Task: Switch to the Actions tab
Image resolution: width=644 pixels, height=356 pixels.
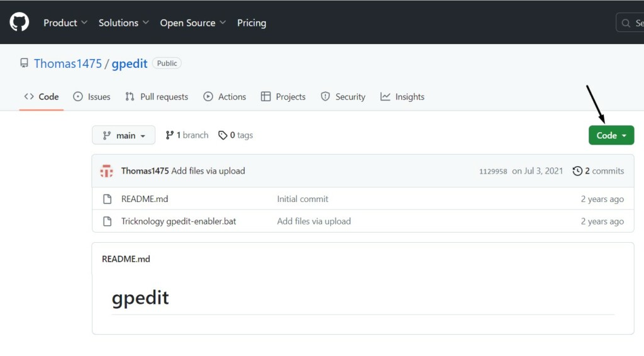Action: (225, 97)
